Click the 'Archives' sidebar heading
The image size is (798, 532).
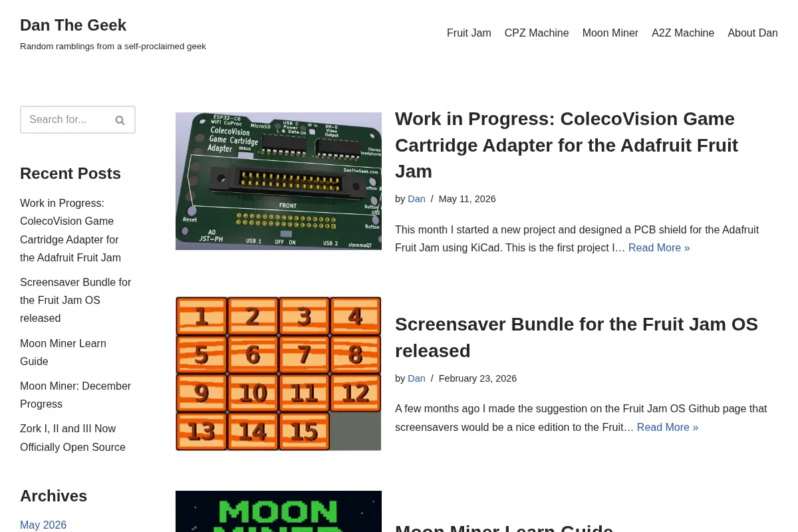[54, 496]
